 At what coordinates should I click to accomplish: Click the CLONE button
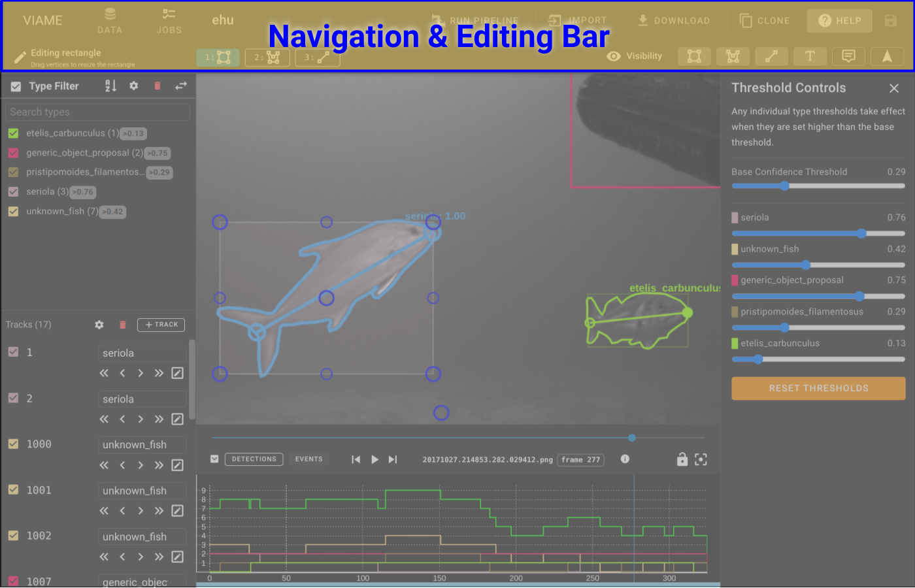(x=764, y=20)
